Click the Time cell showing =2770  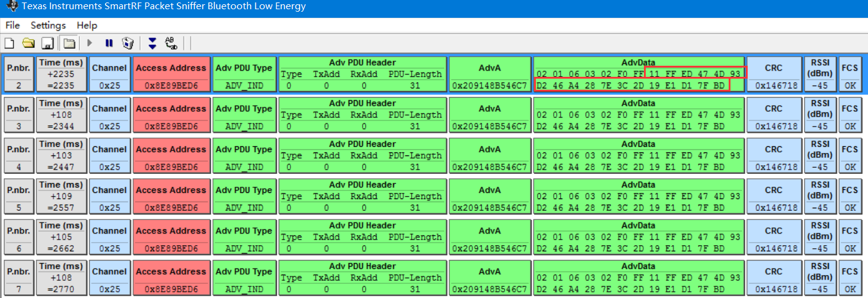[61, 278]
